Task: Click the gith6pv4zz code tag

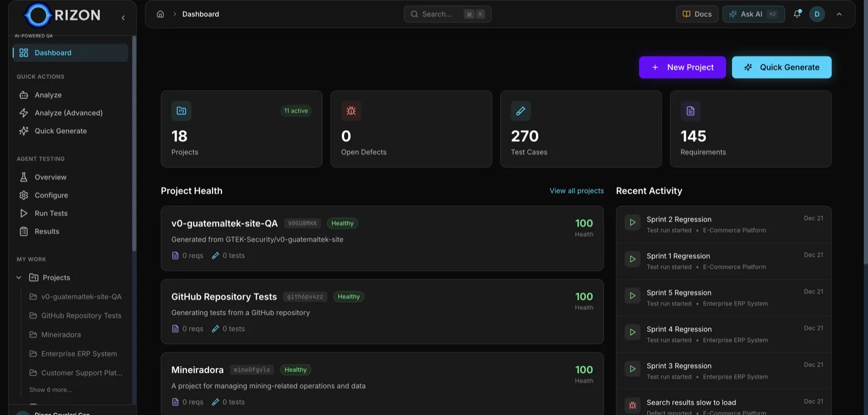Action: point(305,297)
